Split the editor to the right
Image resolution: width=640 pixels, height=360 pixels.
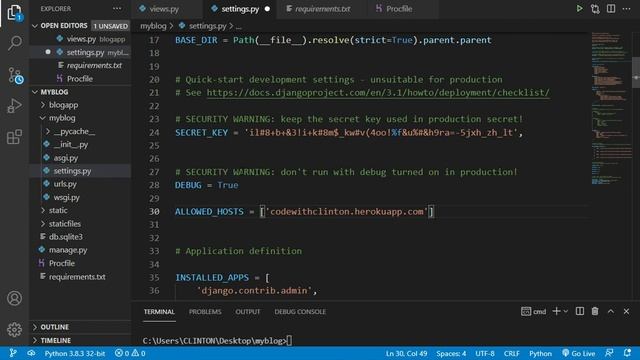[611, 9]
